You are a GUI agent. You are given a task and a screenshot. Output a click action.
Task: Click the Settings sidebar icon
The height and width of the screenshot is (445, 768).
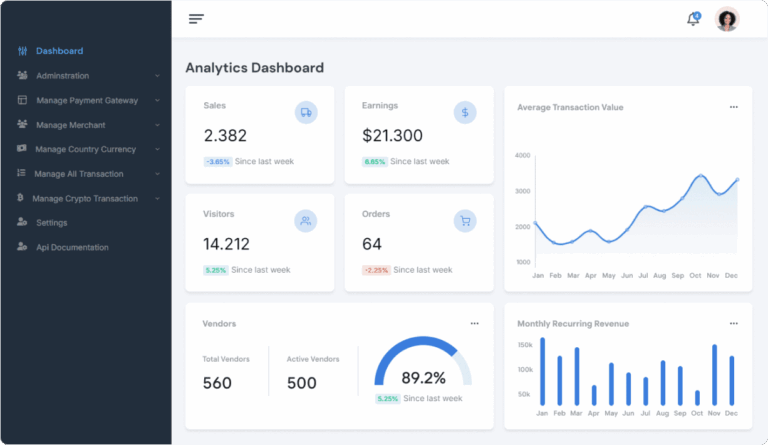tap(22, 222)
